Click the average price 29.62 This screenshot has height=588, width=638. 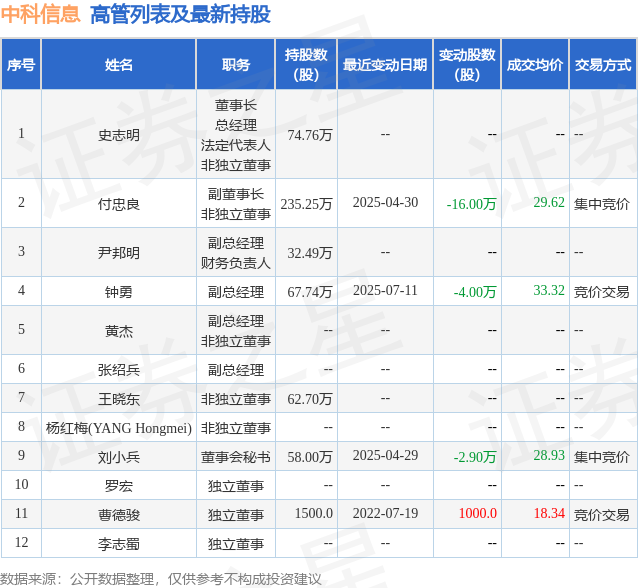click(x=549, y=202)
